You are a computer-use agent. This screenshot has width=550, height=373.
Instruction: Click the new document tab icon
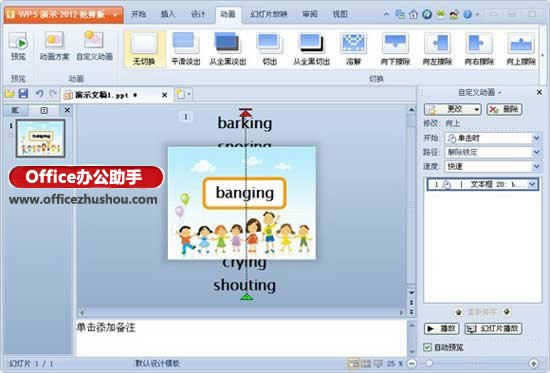pyautogui.click(x=180, y=94)
